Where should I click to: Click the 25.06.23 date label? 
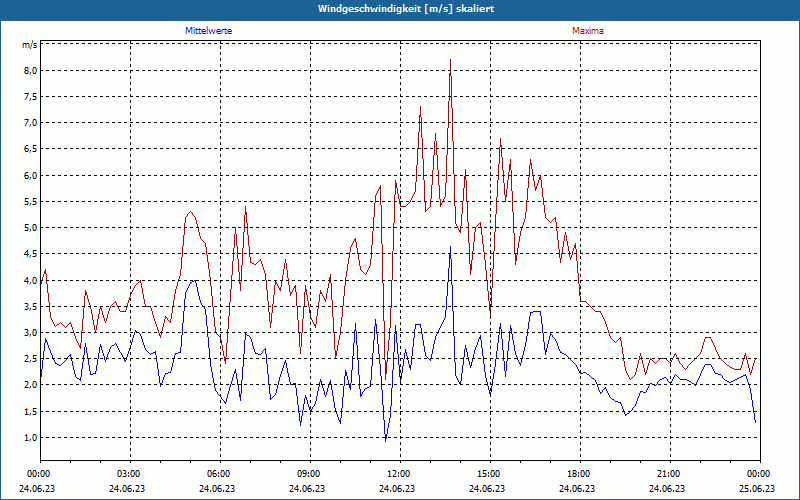coord(757,488)
